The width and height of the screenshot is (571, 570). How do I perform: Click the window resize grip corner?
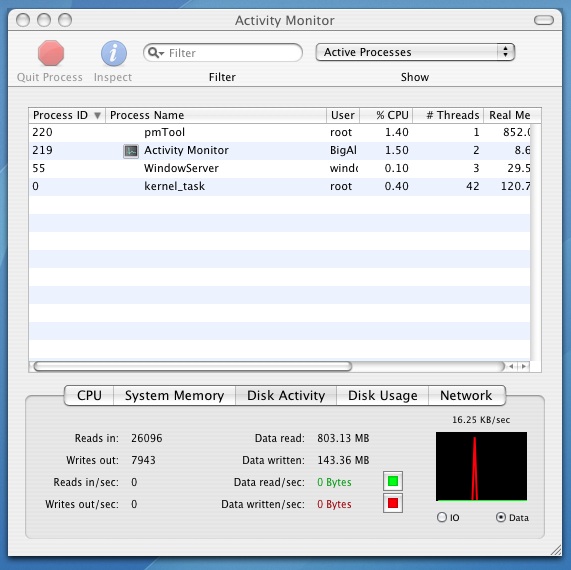point(556,550)
